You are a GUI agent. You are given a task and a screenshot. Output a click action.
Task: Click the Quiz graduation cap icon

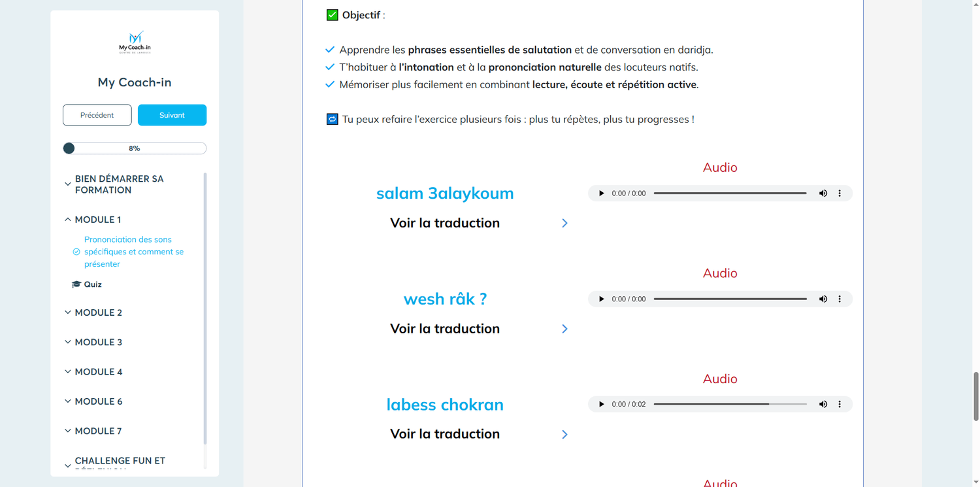coord(76,284)
